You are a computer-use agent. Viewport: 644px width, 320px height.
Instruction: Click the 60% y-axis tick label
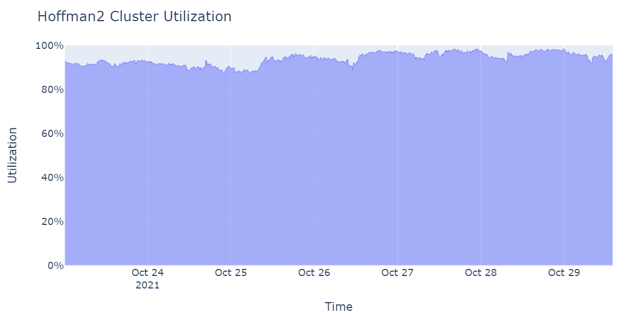click(52, 133)
